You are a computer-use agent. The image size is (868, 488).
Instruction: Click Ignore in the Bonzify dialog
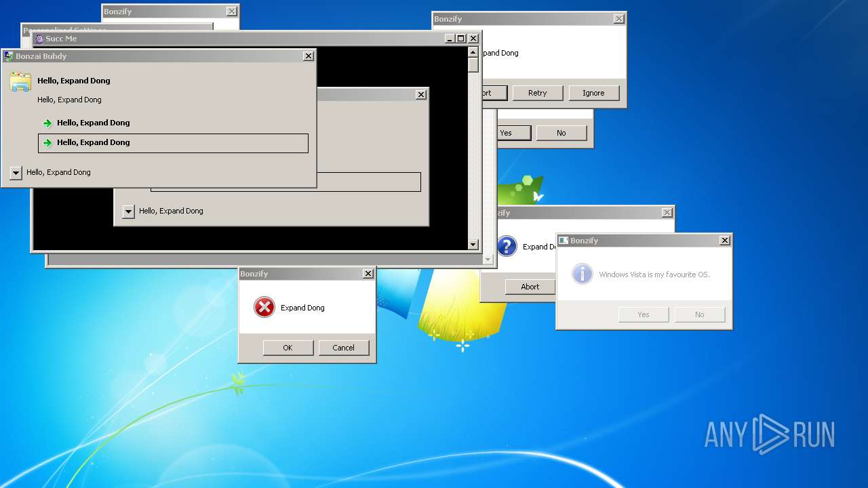593,93
